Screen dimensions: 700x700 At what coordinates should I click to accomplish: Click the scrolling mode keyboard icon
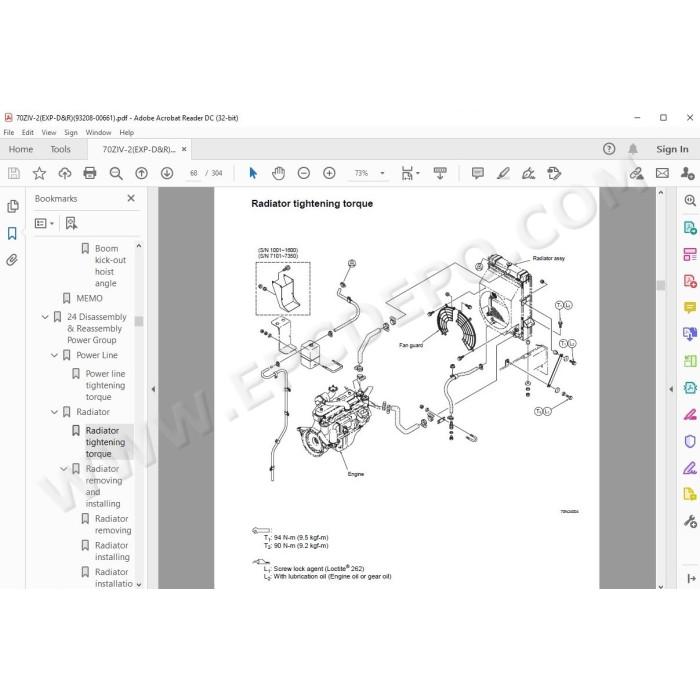point(440,173)
